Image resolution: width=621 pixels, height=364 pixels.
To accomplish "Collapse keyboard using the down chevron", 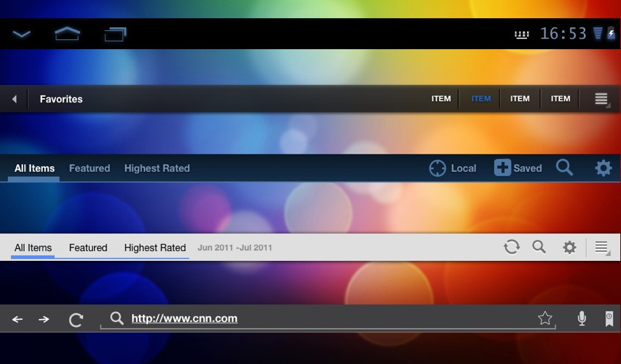I will coord(22,34).
